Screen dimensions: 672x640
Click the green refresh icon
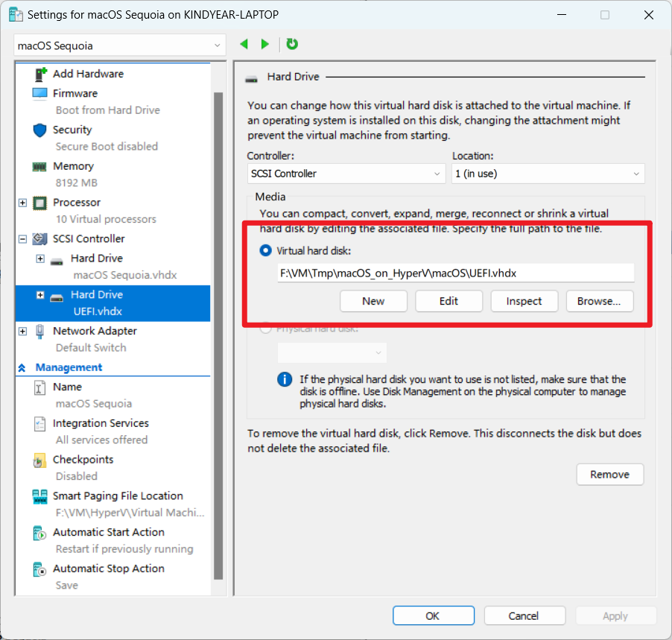click(292, 44)
